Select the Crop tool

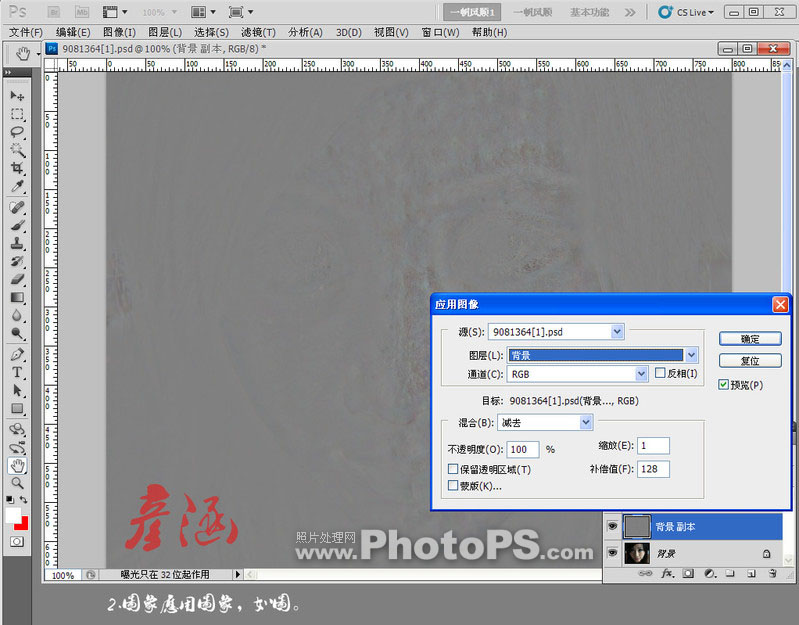tap(17, 168)
